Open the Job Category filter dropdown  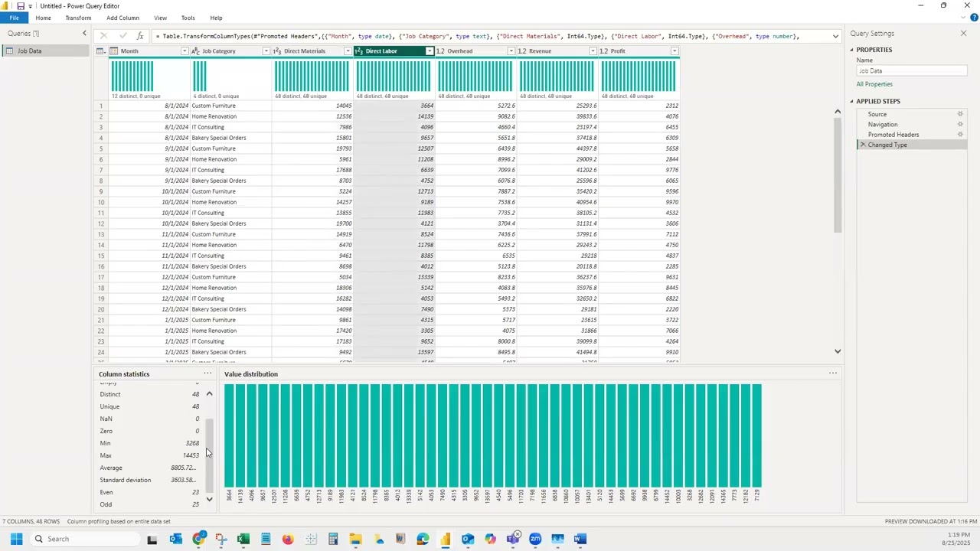266,51
